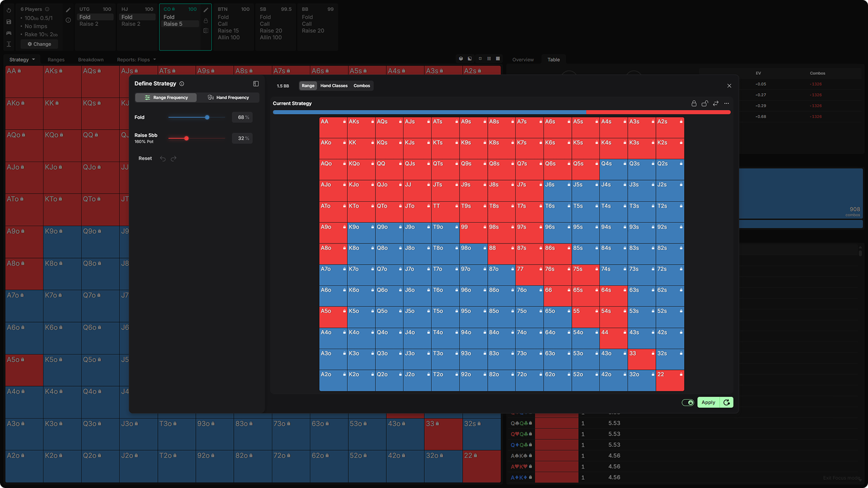Image resolution: width=868 pixels, height=488 pixels.
Task: Switch to the Hand Classes tab
Action: (334, 86)
